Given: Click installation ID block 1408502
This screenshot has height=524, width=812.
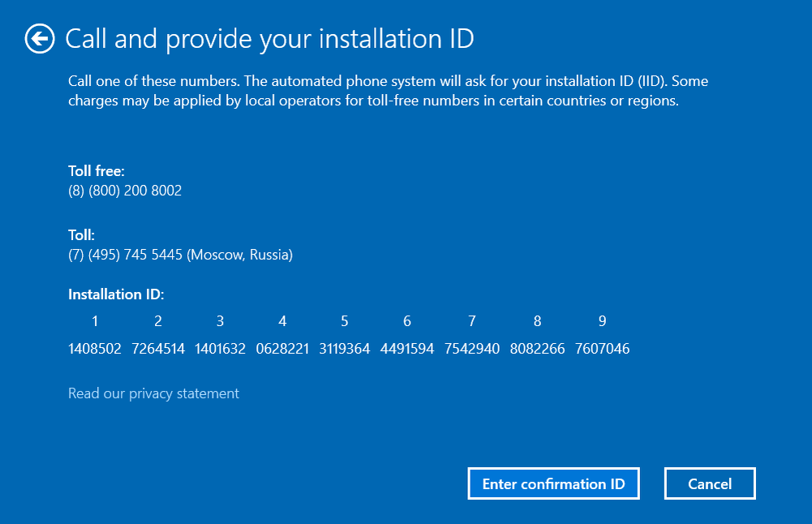Looking at the screenshot, I should click(95, 349).
